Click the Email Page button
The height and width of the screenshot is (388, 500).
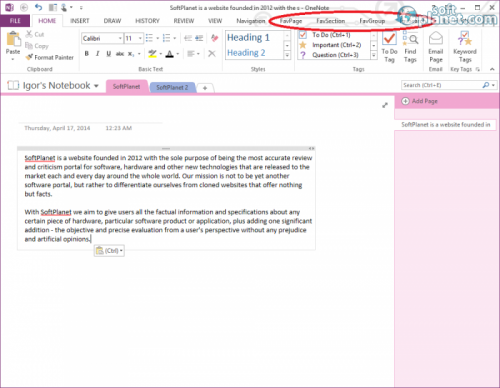(436, 47)
